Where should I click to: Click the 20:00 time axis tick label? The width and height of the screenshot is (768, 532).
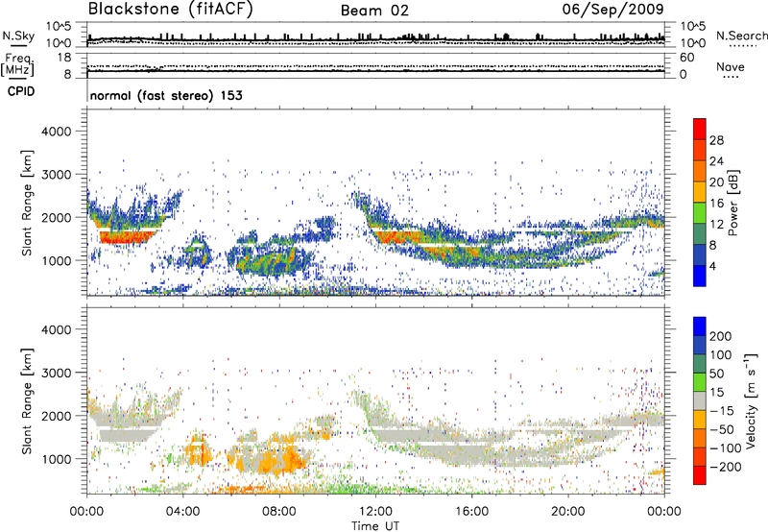567,512
